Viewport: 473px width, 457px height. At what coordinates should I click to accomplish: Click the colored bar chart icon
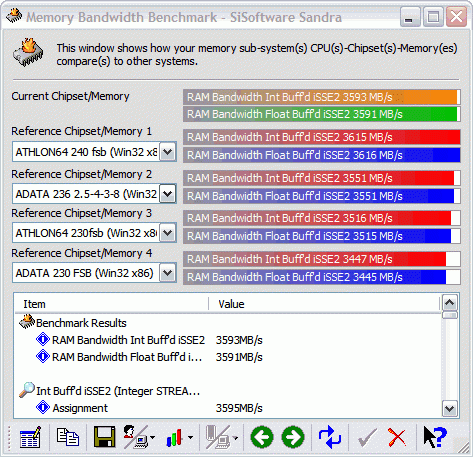coord(175,437)
